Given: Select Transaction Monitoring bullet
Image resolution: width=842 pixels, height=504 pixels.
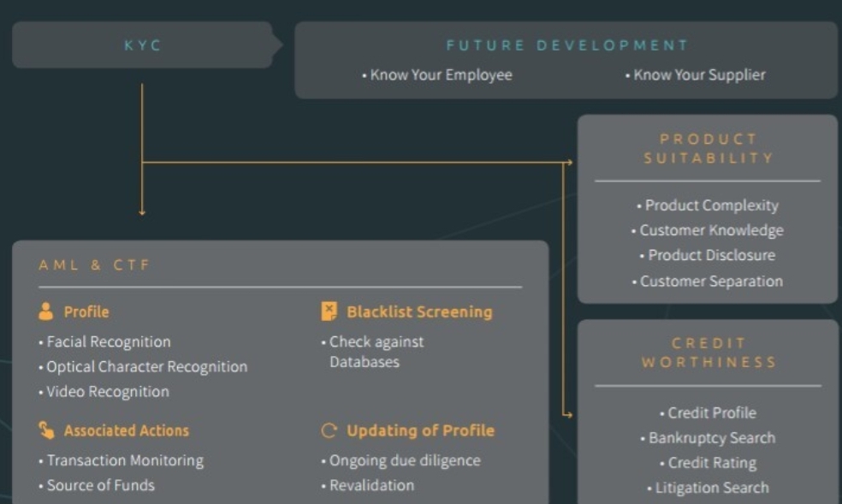Looking at the screenshot, I should pos(122,460).
